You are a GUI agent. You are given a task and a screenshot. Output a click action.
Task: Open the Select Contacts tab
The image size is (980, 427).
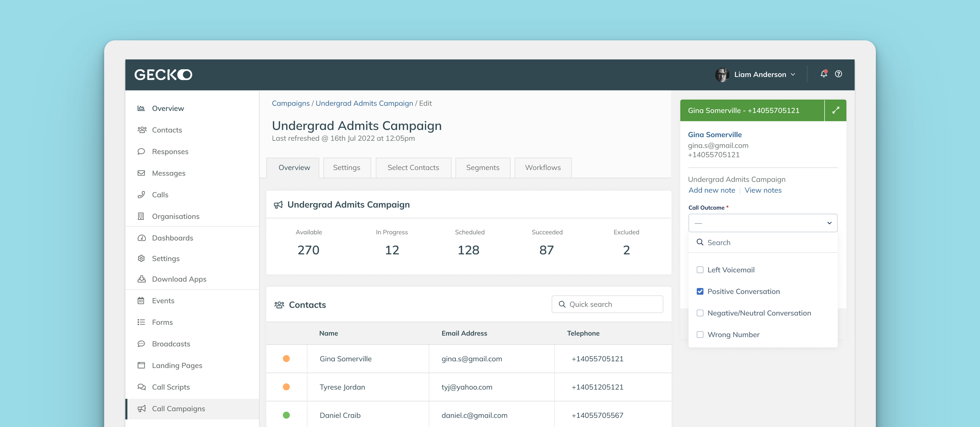(x=413, y=167)
